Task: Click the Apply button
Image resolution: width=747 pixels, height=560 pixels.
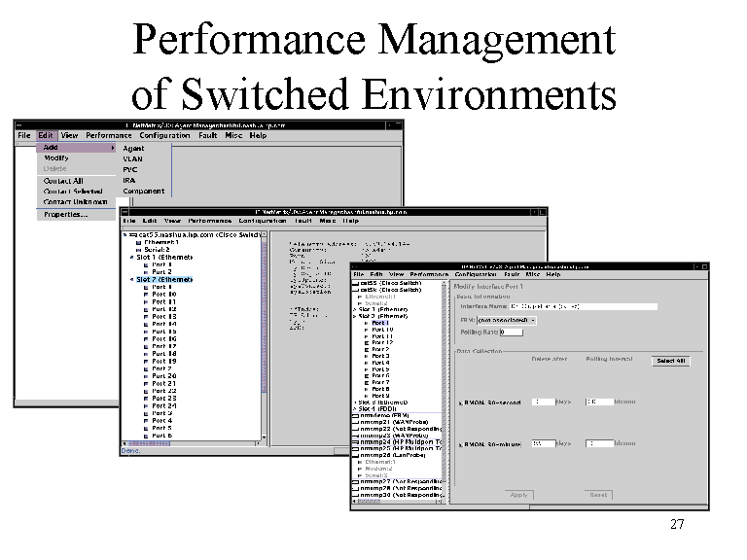Action: click(x=519, y=495)
